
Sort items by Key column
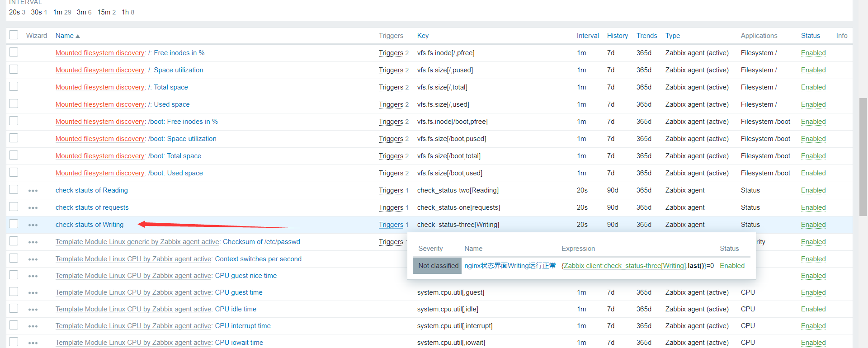pyautogui.click(x=423, y=36)
